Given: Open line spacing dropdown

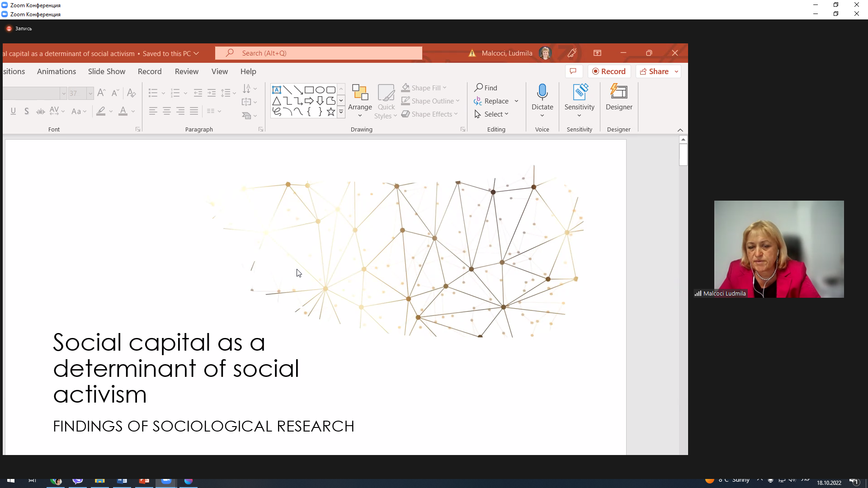Looking at the screenshot, I should tap(228, 93).
